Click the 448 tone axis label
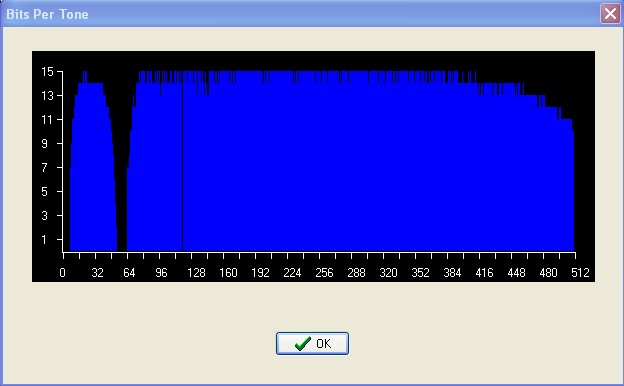Screen dimensions: 624x386 click(x=516, y=273)
